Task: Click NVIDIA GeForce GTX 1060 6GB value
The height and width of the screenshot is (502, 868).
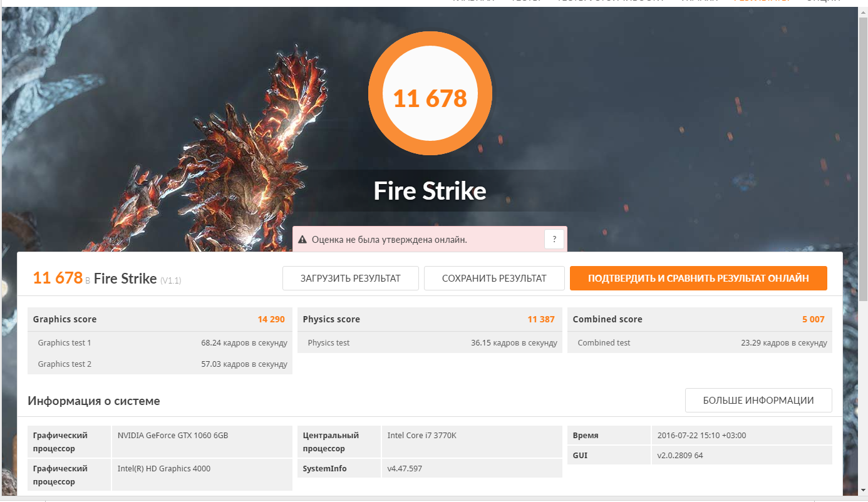Action: 173,436
